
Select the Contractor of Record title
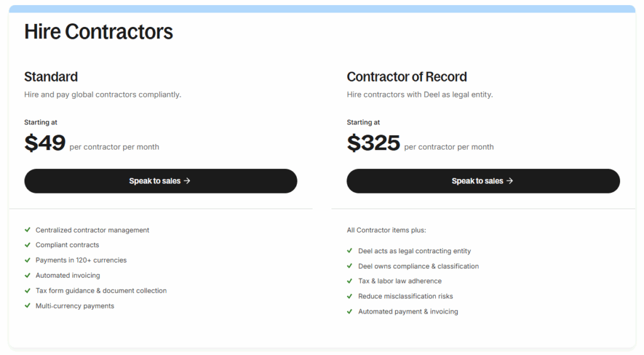[x=407, y=77]
